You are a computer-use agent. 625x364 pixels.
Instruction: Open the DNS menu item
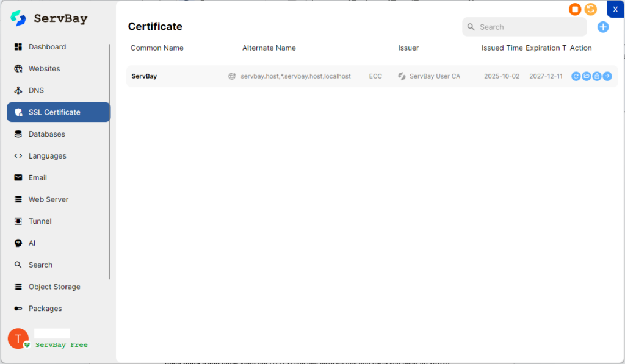(36, 90)
